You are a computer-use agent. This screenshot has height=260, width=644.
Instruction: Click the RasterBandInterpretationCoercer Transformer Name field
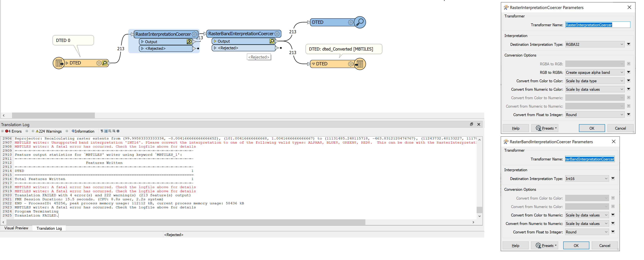pos(590,159)
